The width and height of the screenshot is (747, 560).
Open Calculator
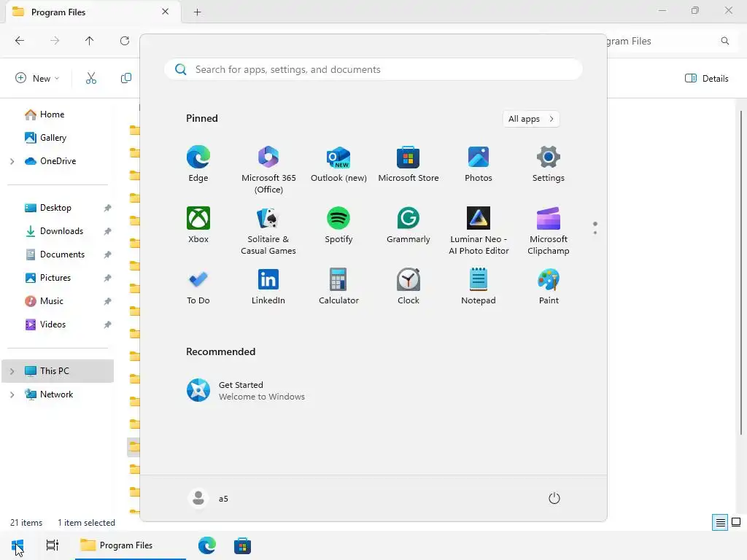pyautogui.click(x=338, y=287)
